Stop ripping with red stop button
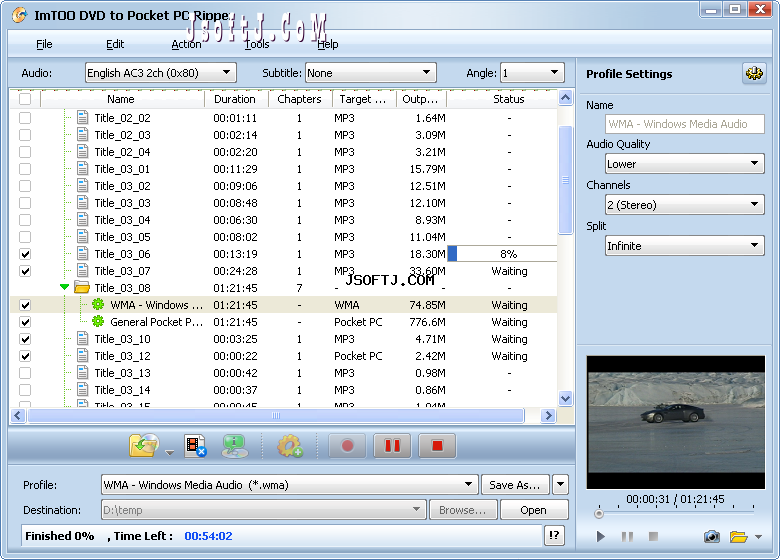 coord(437,446)
